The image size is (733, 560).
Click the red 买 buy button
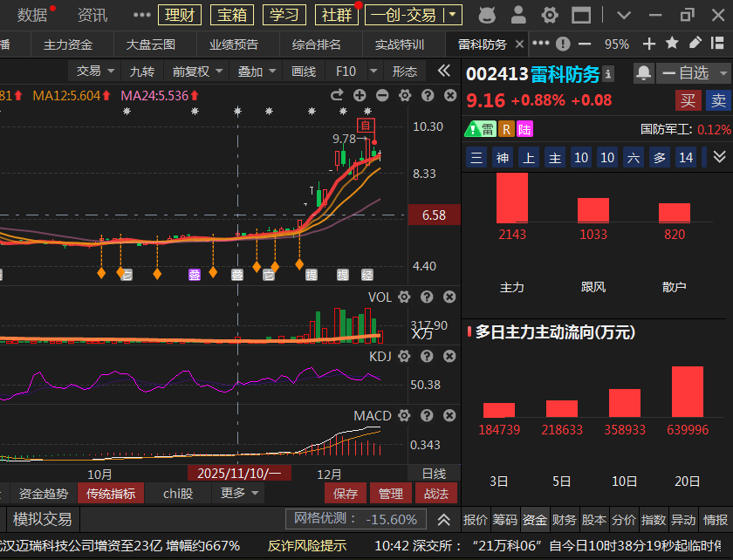point(688,100)
